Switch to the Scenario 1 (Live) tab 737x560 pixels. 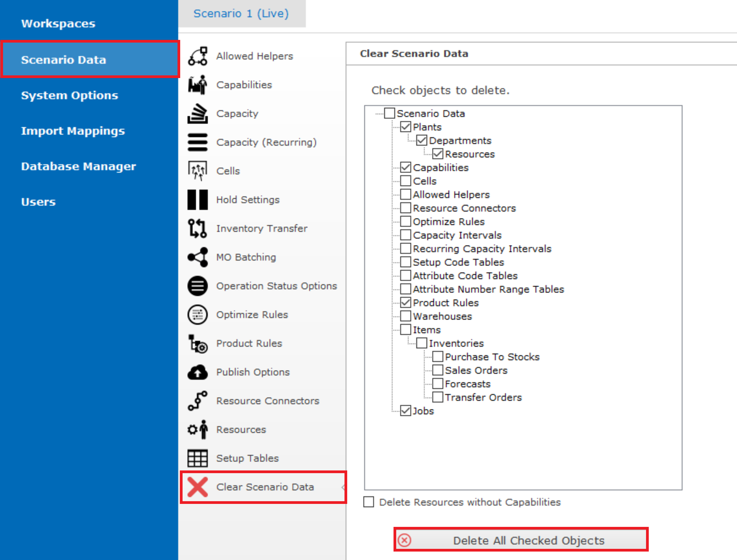(x=241, y=14)
